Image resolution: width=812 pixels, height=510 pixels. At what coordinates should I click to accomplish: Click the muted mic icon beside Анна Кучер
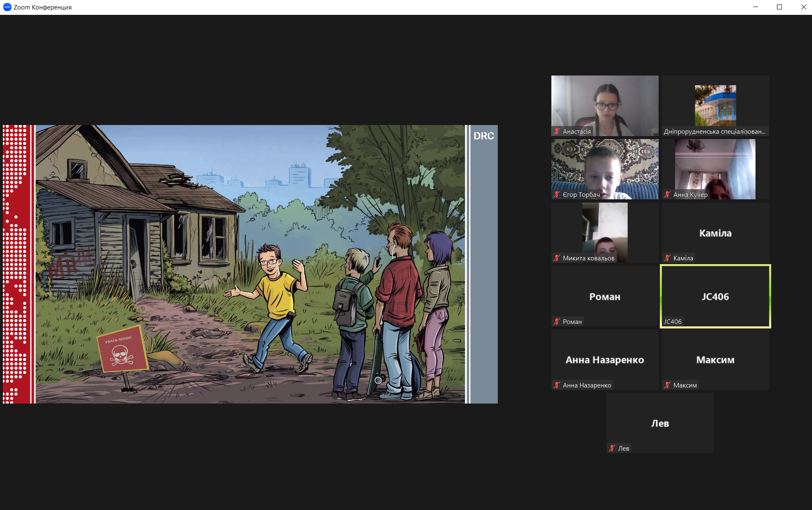pyautogui.click(x=667, y=195)
